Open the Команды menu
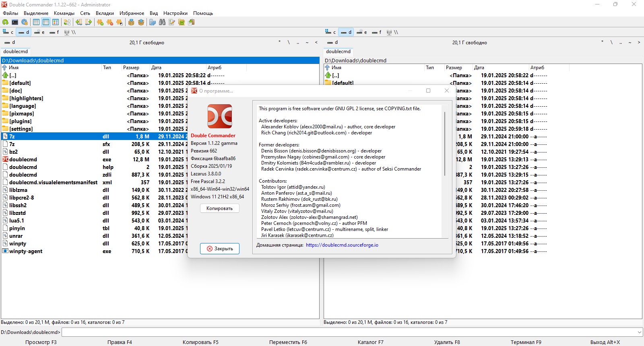This screenshot has width=644, height=346. coord(64,13)
